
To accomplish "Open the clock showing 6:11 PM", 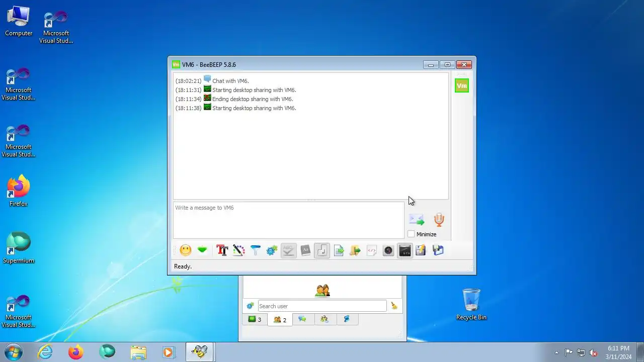I will coord(618,352).
